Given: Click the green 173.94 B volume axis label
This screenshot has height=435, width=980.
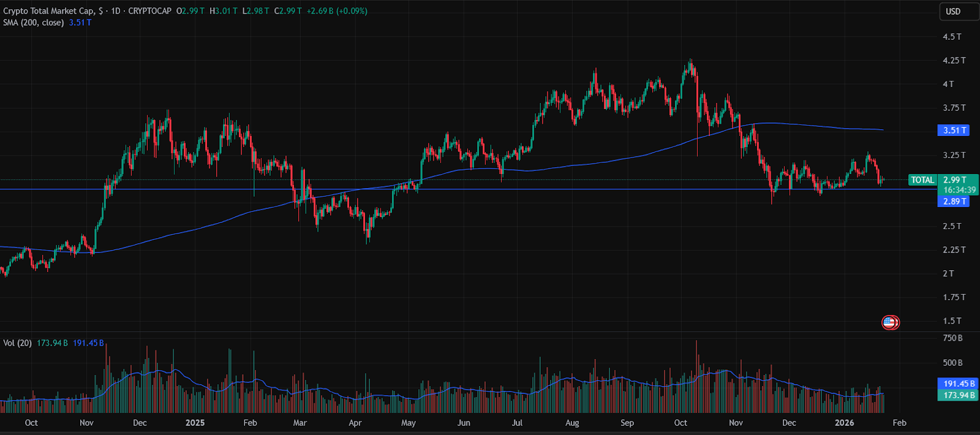Looking at the screenshot, I should tap(959, 396).
